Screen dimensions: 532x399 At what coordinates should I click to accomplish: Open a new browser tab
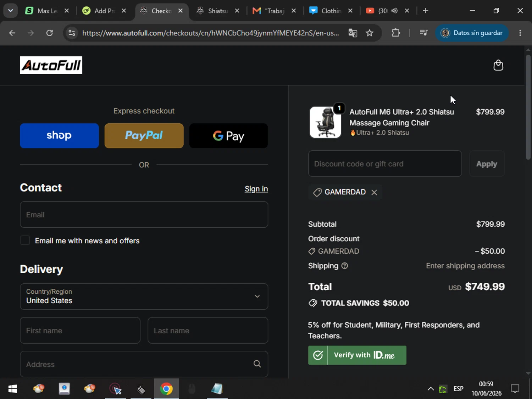(426, 11)
